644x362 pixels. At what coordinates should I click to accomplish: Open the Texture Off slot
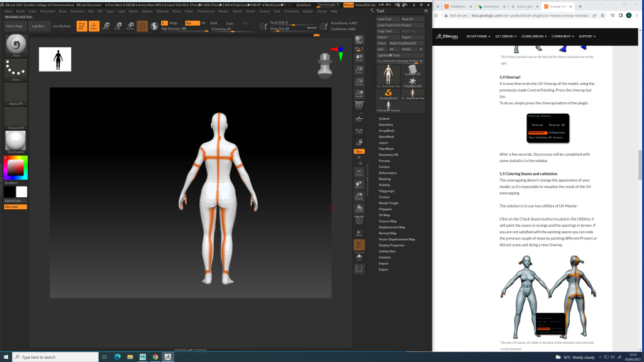coord(16,118)
